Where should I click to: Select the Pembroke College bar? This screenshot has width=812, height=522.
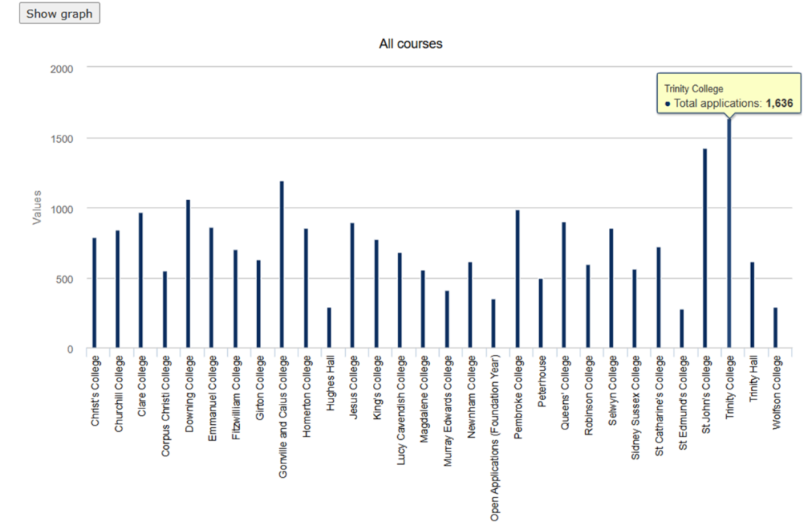[x=517, y=279]
